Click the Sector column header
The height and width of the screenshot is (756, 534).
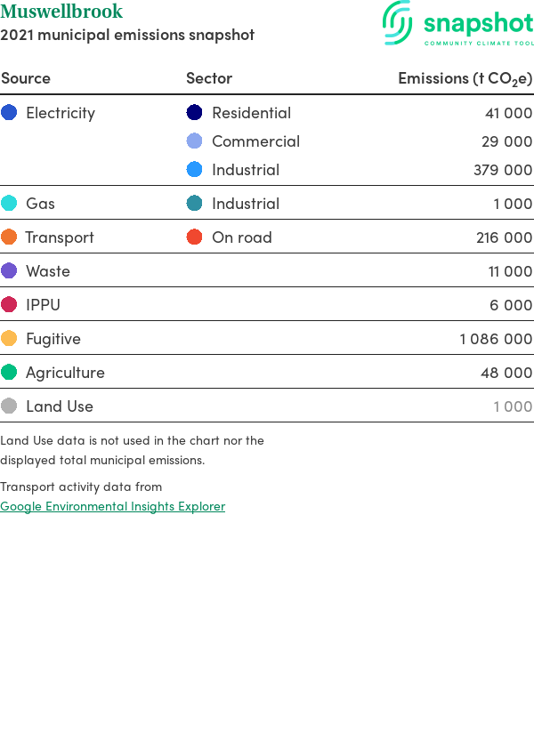[209, 78]
